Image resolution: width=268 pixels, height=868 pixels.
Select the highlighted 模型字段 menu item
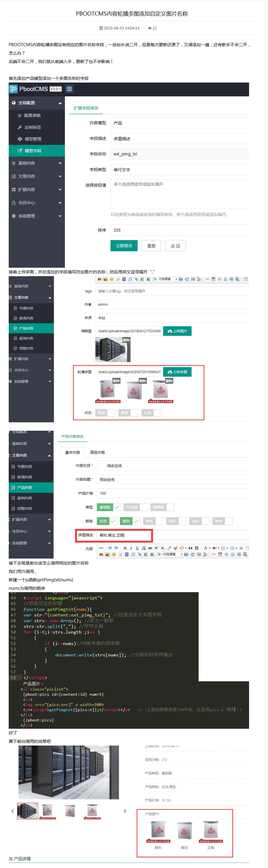point(36,151)
